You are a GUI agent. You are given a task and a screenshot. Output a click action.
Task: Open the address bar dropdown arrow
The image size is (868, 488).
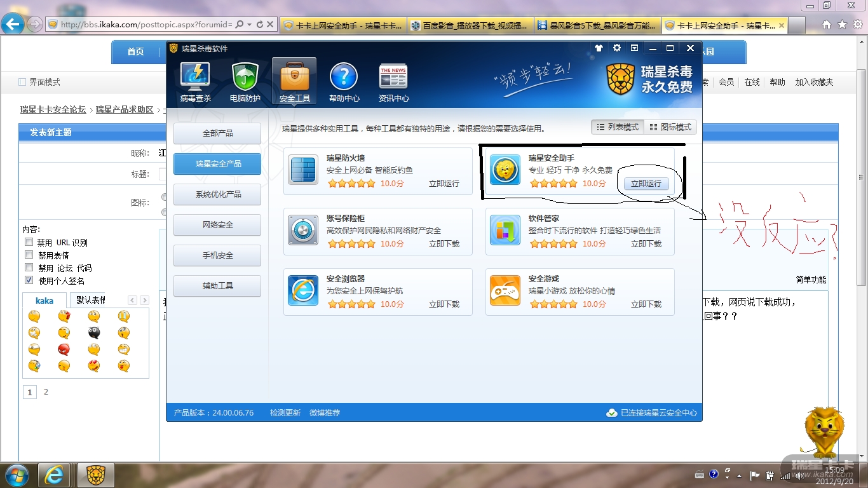250,25
